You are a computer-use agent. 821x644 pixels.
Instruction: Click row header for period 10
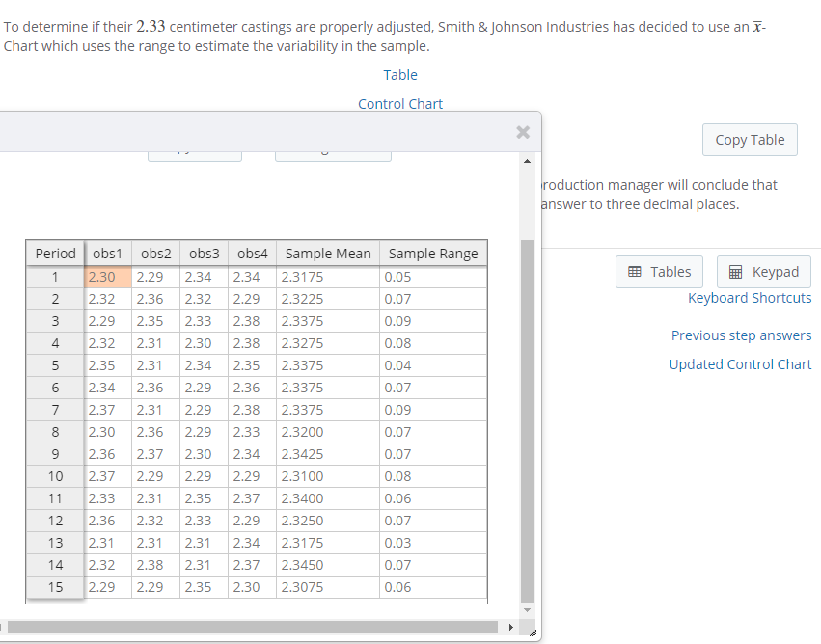[x=55, y=476]
